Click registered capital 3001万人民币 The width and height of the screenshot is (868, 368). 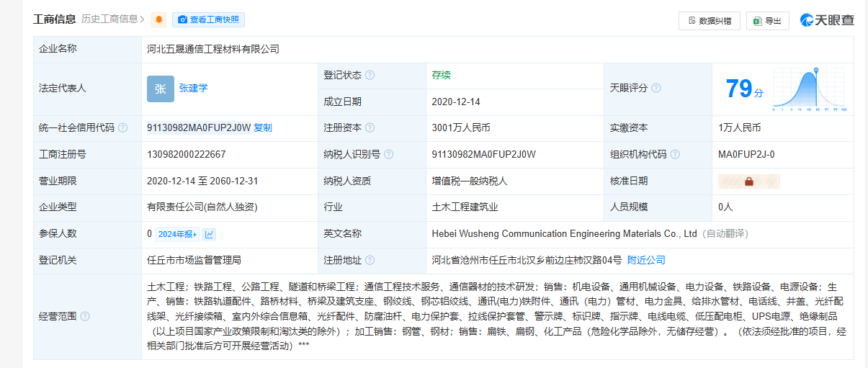point(461,128)
